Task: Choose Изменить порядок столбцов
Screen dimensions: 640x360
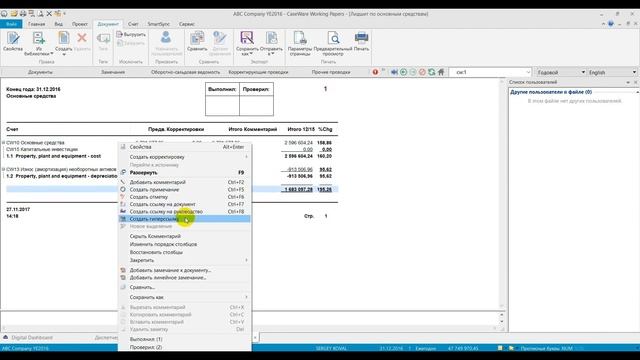Action: click(x=184, y=244)
